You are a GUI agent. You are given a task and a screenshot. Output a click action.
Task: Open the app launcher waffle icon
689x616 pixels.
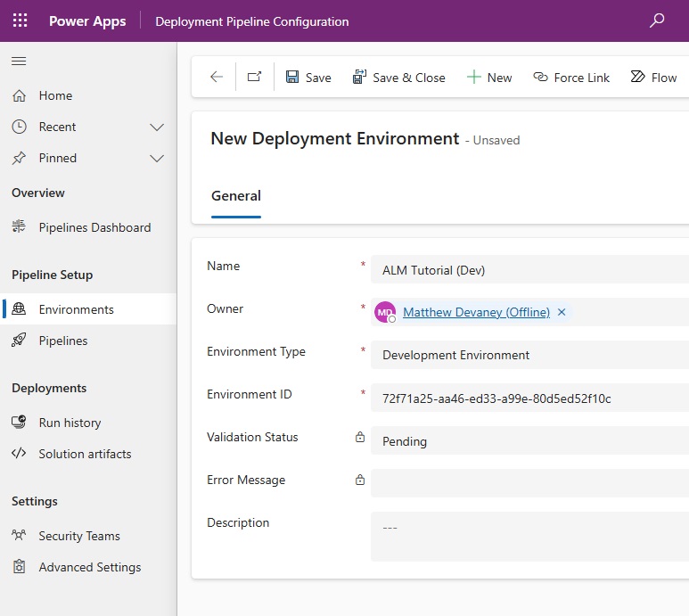pyautogui.click(x=20, y=21)
